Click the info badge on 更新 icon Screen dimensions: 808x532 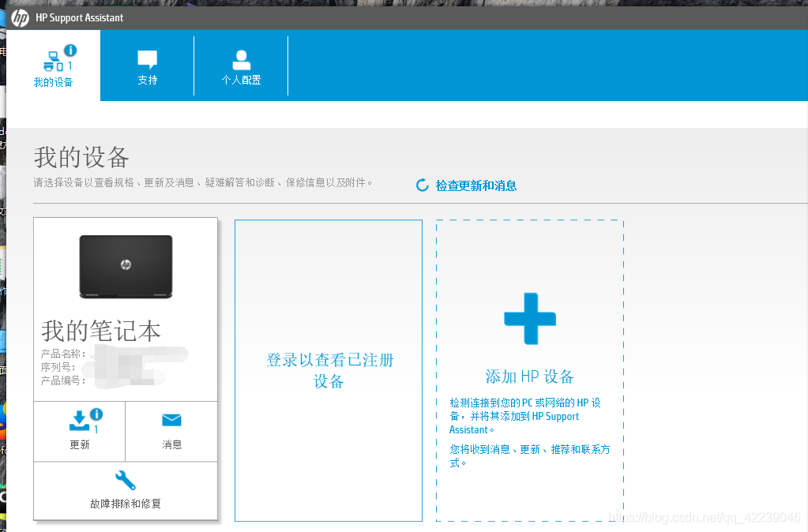(x=96, y=414)
